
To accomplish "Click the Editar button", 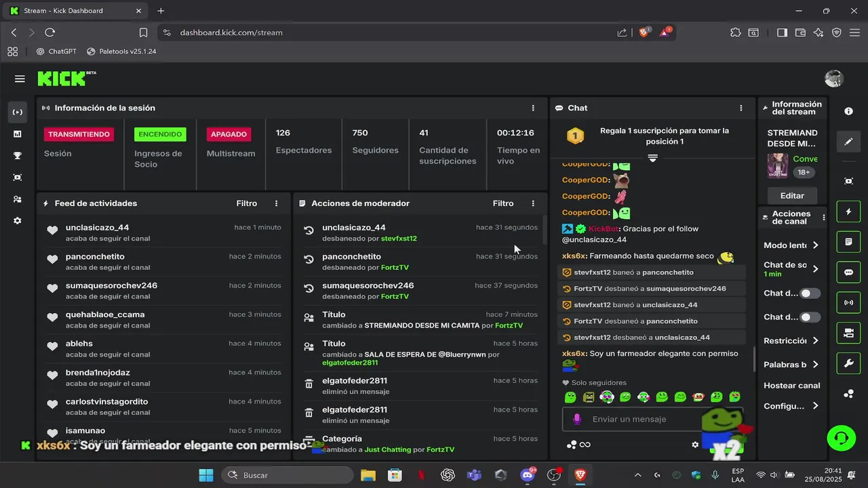I will click(792, 195).
